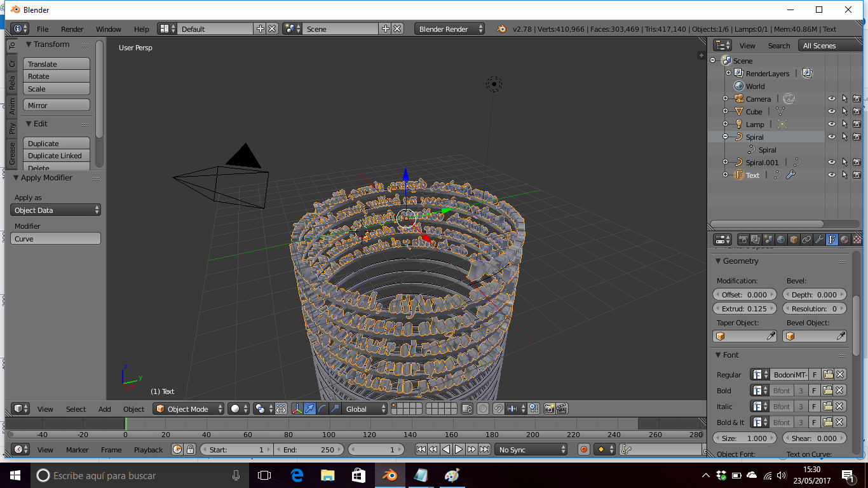Screen dimensions: 868x488
Task: Click the Translate button
Action: (57, 64)
